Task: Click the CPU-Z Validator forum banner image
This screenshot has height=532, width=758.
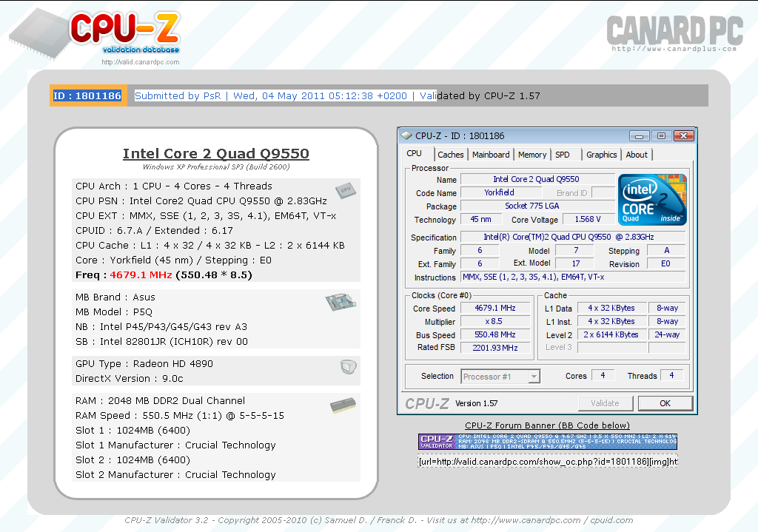Action: (548, 442)
